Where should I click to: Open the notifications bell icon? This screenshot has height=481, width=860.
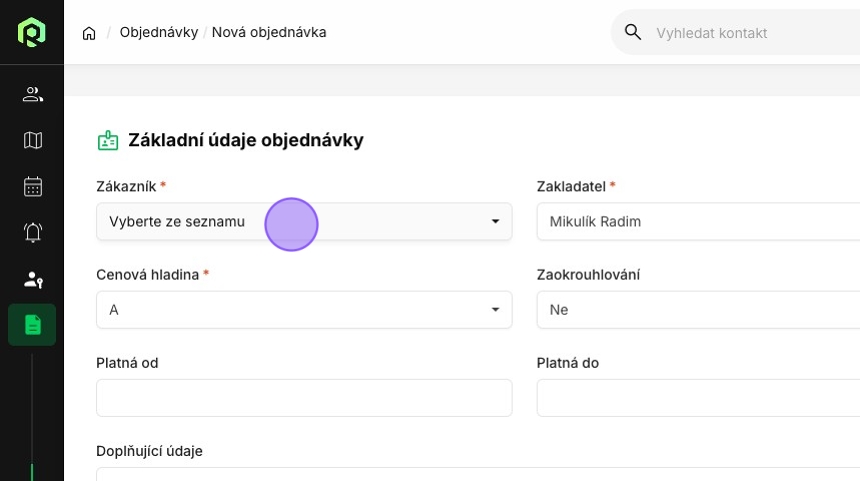33,233
